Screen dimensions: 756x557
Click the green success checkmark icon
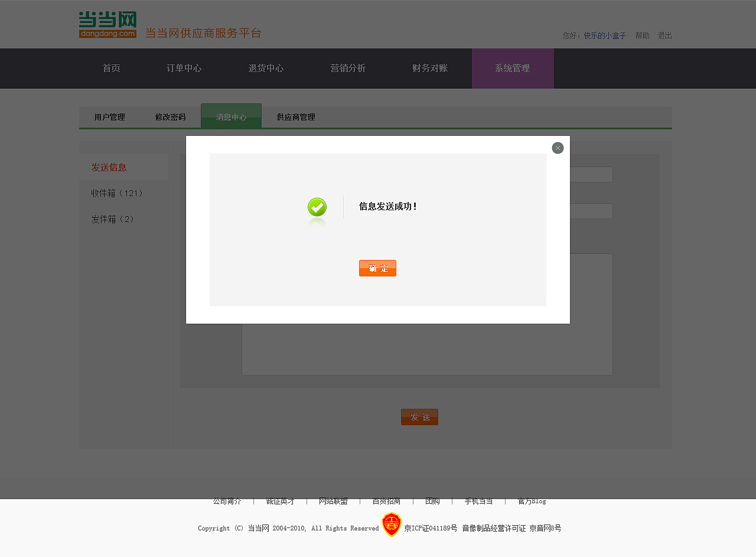(317, 208)
